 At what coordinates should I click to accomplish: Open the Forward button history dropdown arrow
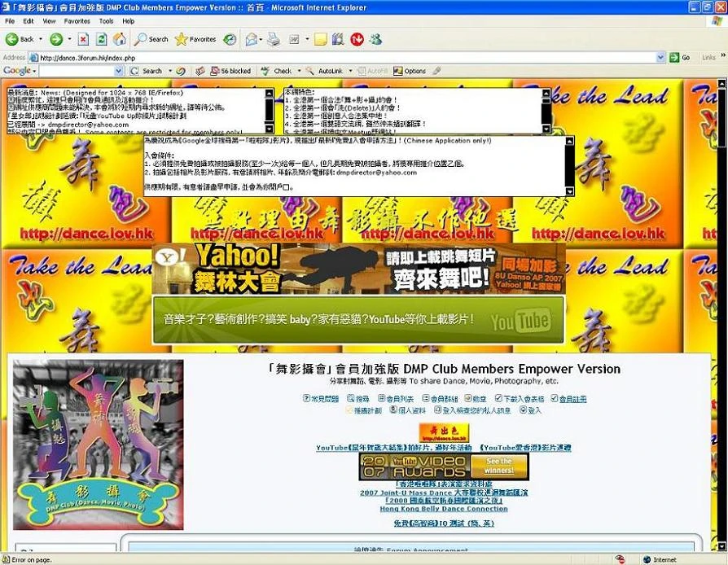(x=70, y=39)
